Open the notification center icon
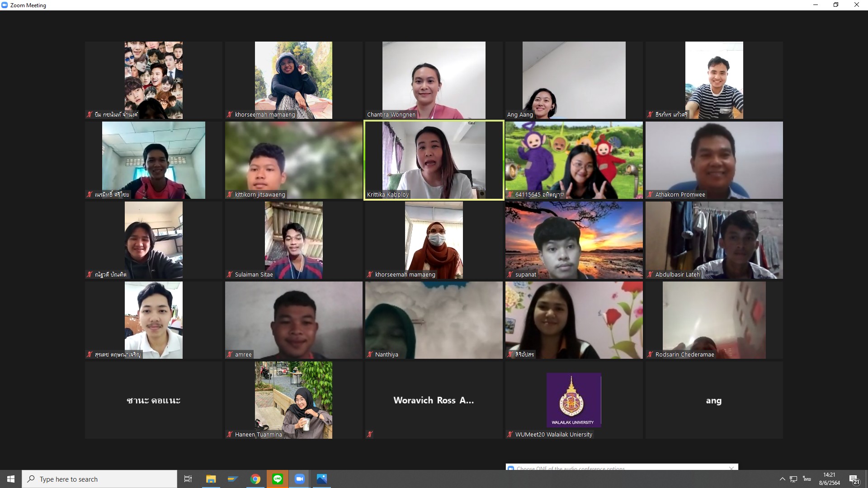 (x=854, y=479)
